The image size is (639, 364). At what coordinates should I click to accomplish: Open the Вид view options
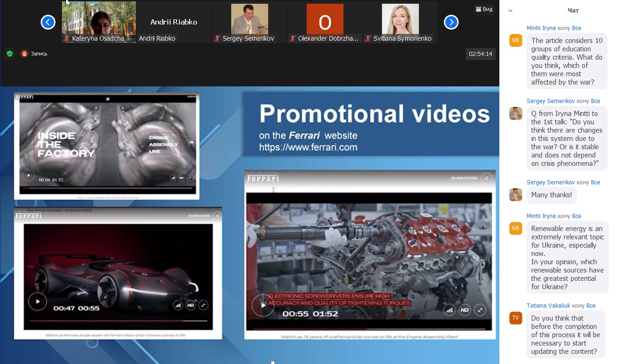[x=484, y=9]
